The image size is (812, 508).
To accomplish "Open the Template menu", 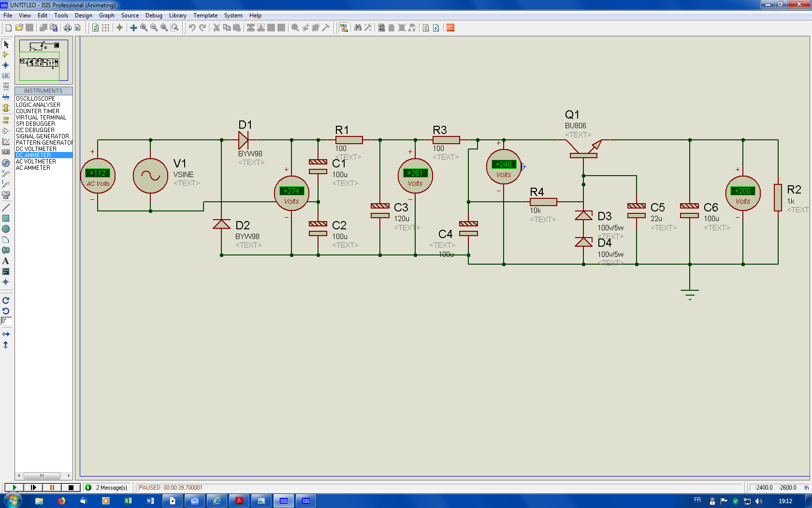I will click(205, 15).
